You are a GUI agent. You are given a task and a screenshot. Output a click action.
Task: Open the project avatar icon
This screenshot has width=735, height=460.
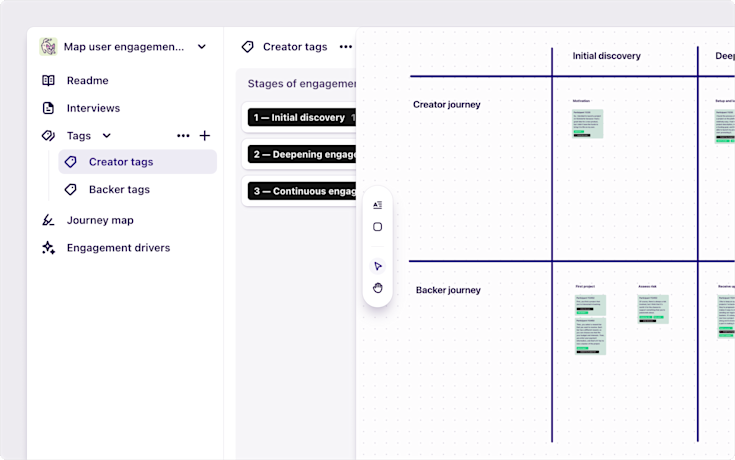coord(48,47)
